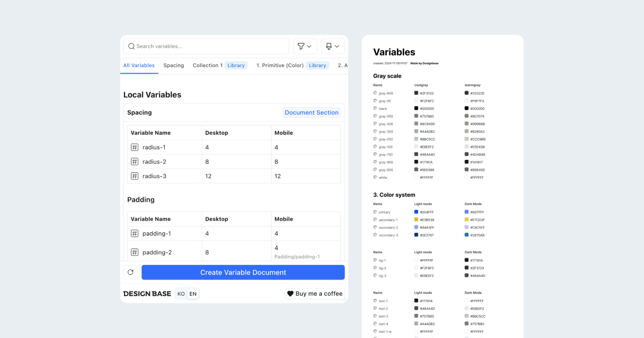Switch language to KO
The height and width of the screenshot is (338, 644).
point(181,294)
